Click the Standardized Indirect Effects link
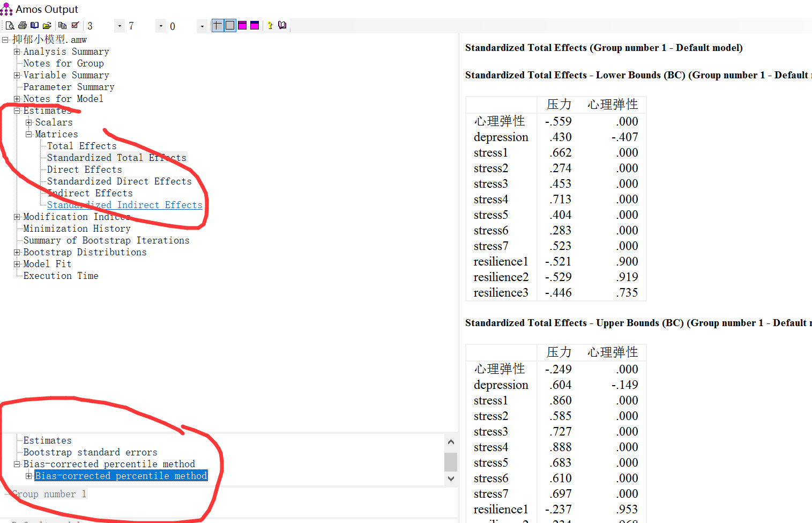This screenshot has height=523, width=812. click(124, 205)
